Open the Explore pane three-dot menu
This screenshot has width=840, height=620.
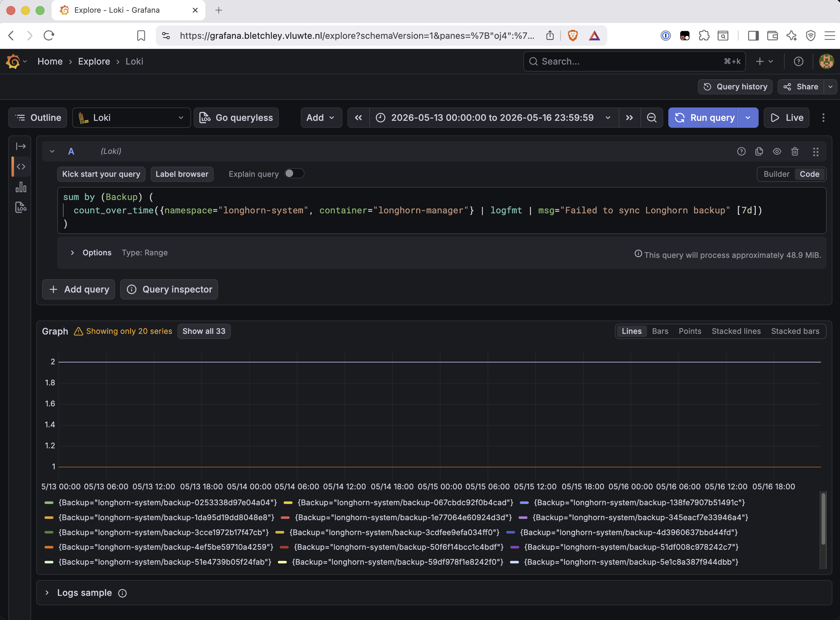[x=823, y=118]
